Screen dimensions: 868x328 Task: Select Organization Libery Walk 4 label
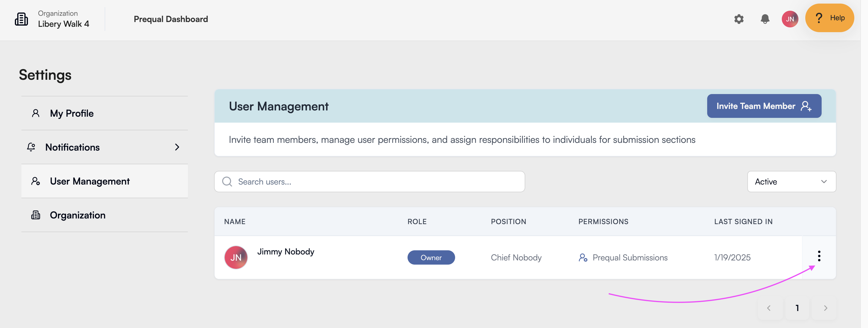click(63, 19)
